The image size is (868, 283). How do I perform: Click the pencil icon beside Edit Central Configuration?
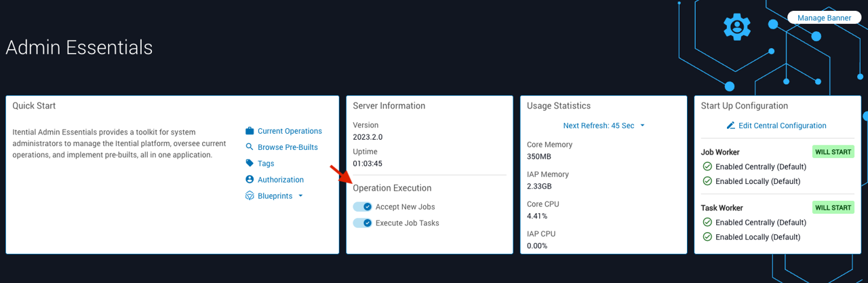tap(730, 126)
